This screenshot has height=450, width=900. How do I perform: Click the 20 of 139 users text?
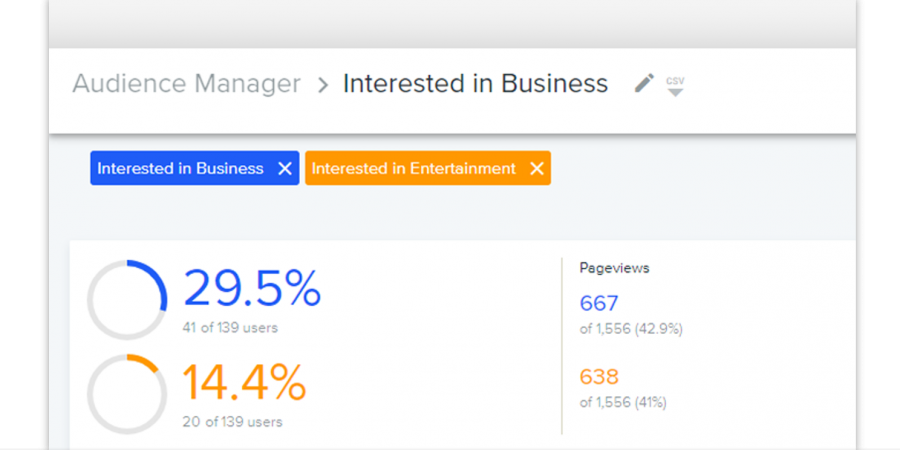click(x=232, y=422)
